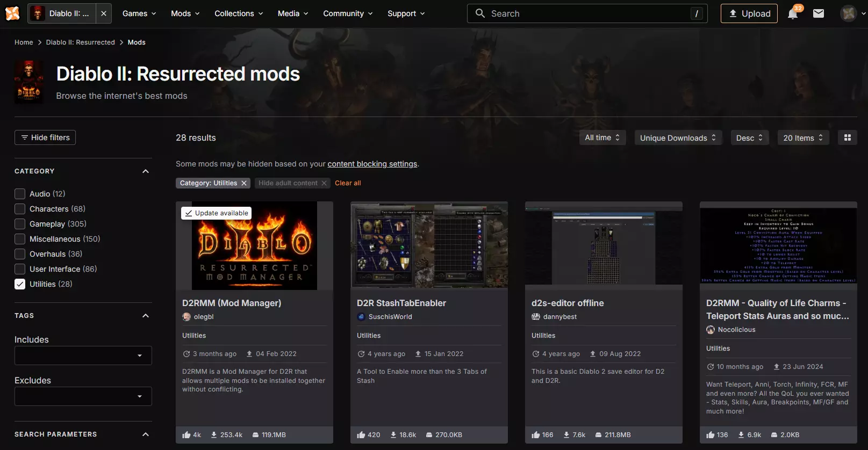Open the d2s-editor offline thumbnail
Image resolution: width=868 pixels, height=450 pixels.
click(604, 246)
